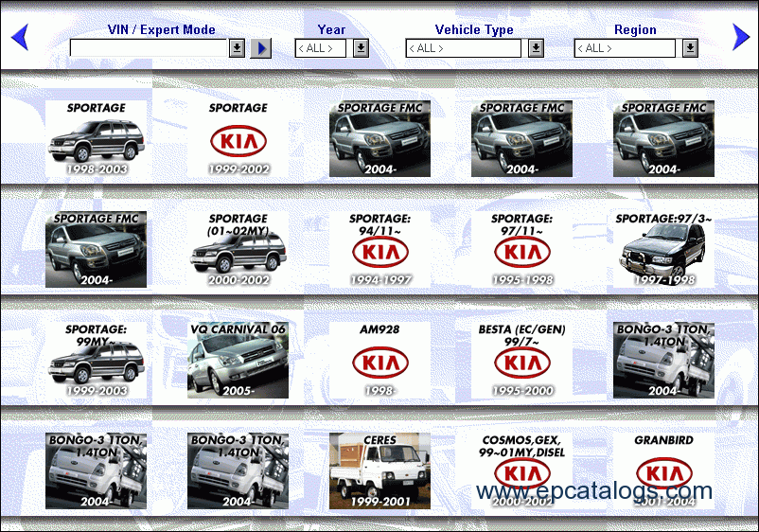Click the Year combo box showing ALL
The image size is (759, 532).
(321, 48)
